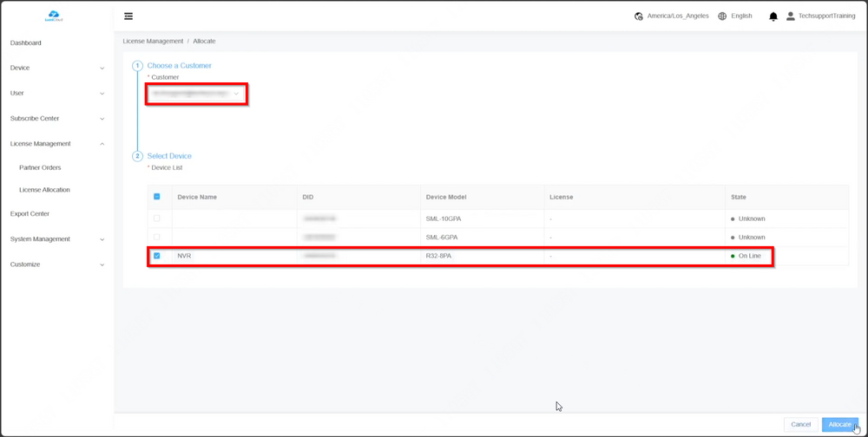Open the notification bell icon
Screen dimensions: 868x437
(773, 16)
